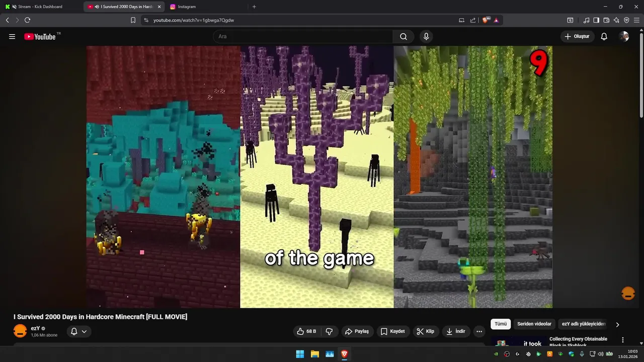
Task: View site information icon in address bar
Action: 146,20
